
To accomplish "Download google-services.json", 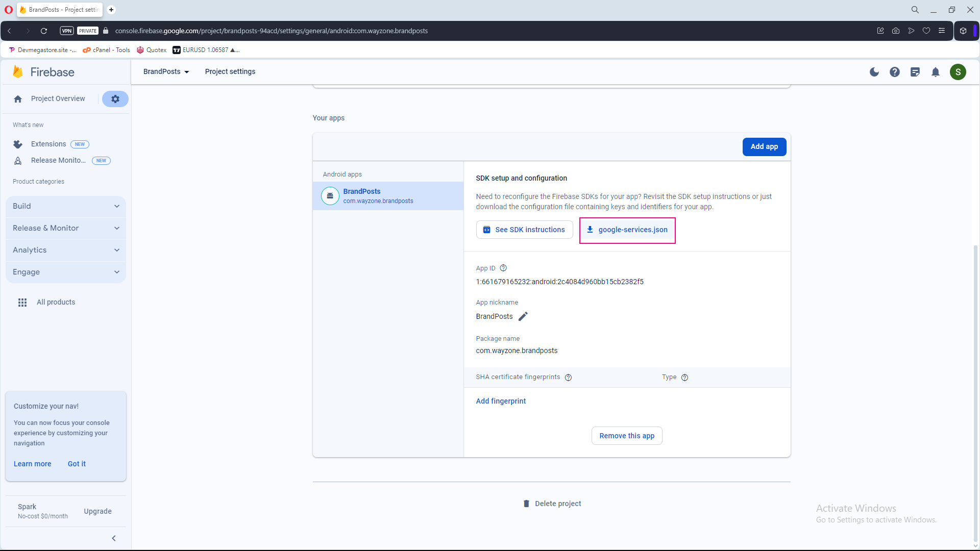I will (627, 230).
